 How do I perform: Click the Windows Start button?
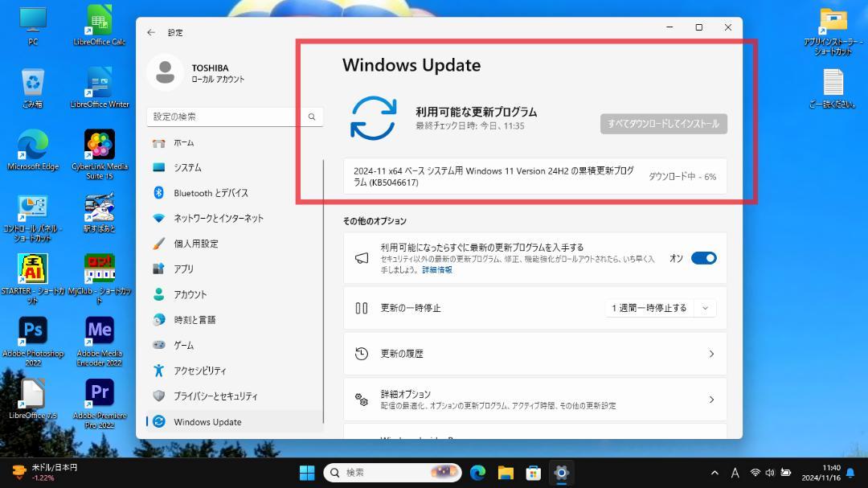point(307,473)
